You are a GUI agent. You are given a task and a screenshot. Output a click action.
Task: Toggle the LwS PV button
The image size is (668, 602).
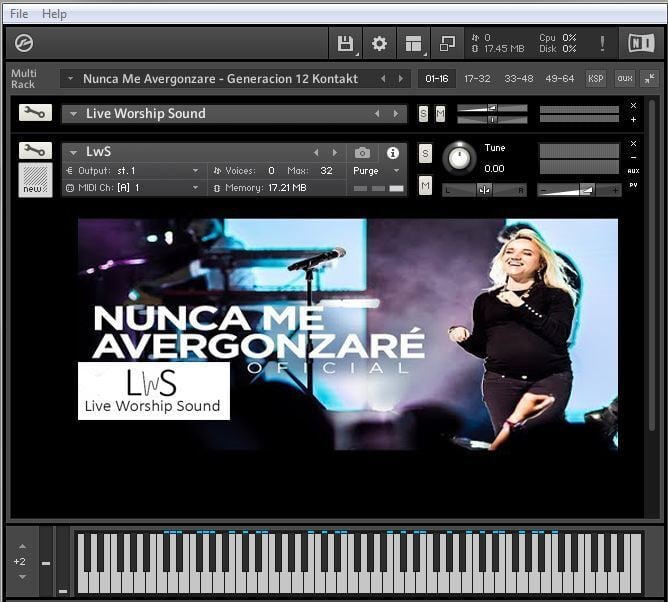point(633,185)
